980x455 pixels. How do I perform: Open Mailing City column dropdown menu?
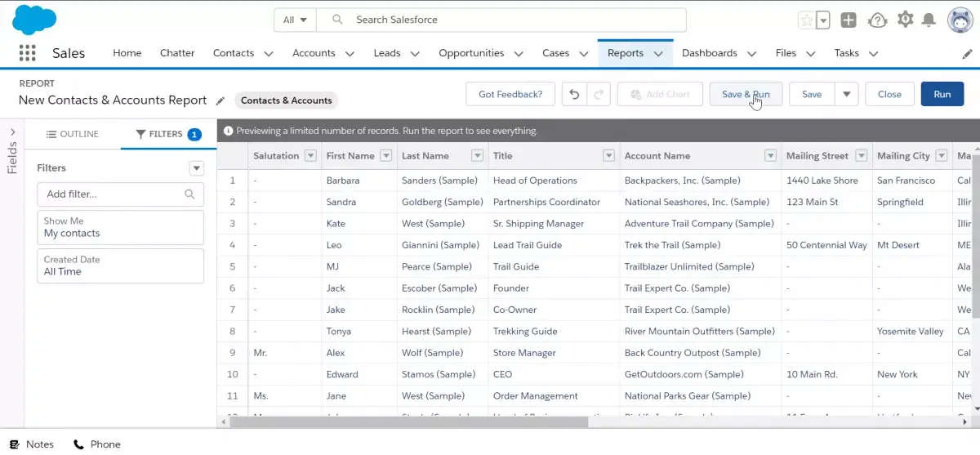tap(942, 156)
